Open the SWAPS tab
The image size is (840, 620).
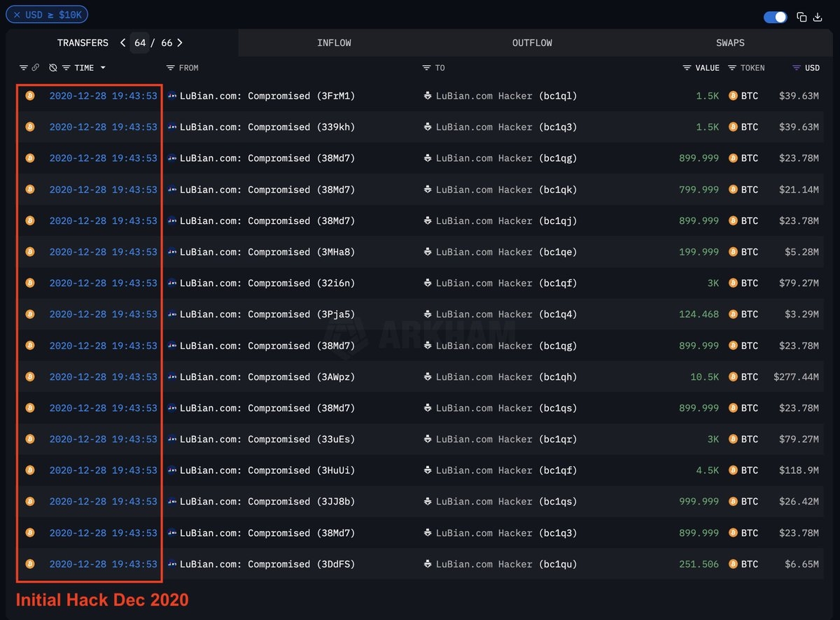coord(730,43)
